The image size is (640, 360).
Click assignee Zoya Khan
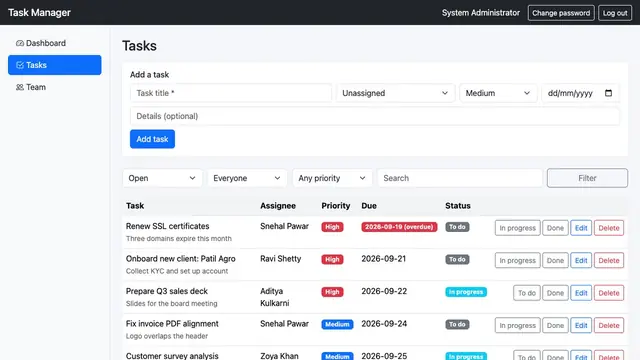(279, 356)
